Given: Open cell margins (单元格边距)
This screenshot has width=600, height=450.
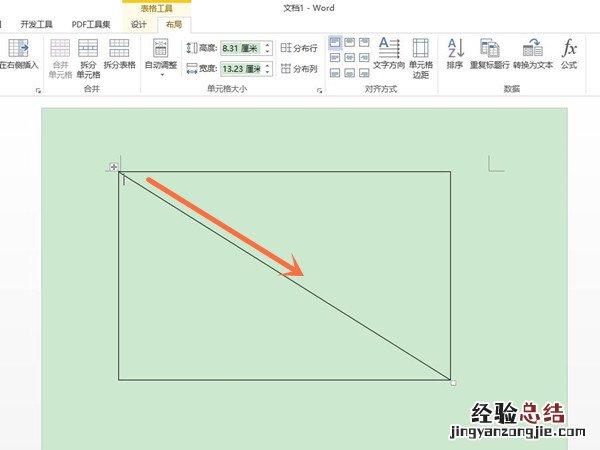Looking at the screenshot, I should (x=421, y=58).
